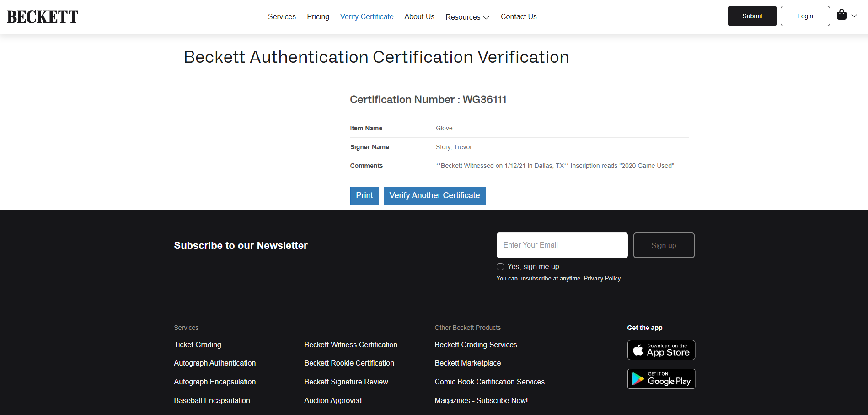Tick the 'Yes, sign me up' checkbox
Screen dimensions: 868x415
pos(500,267)
